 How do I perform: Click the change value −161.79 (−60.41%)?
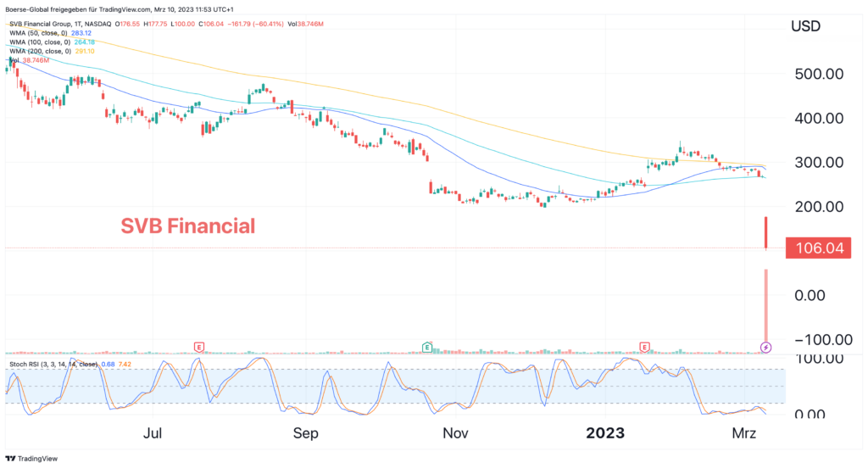(x=256, y=25)
